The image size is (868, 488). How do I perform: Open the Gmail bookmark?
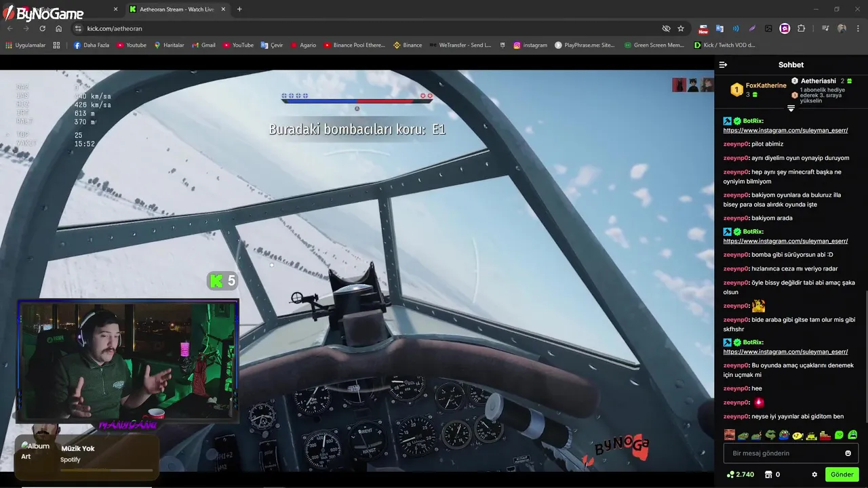tap(203, 45)
